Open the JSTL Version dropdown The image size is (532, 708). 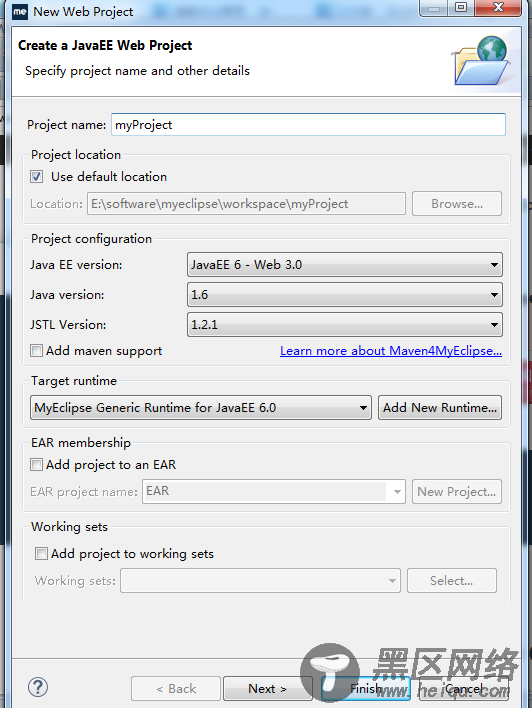(345, 325)
